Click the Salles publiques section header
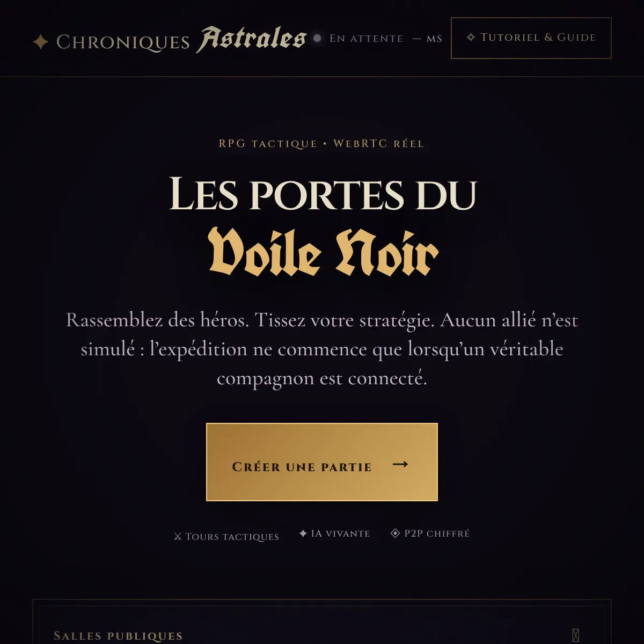The width and height of the screenshot is (644, 644). [118, 636]
